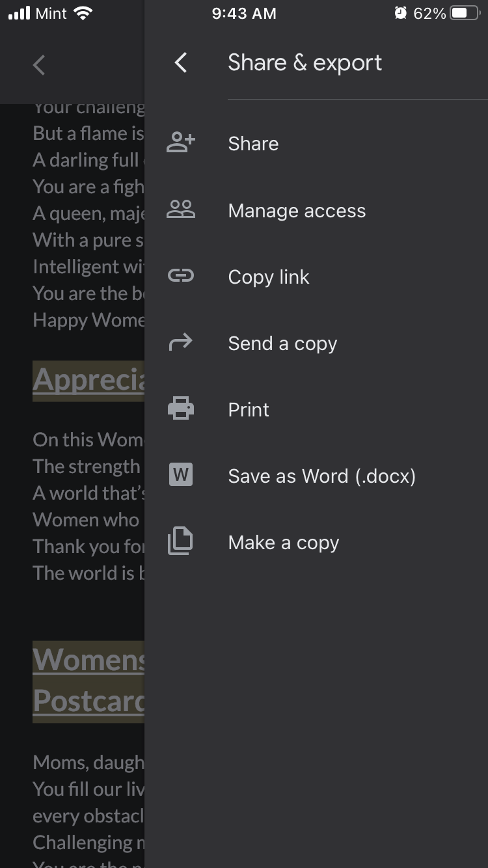Tap the battery indicator in status bar
Screen dimensions: 488x868
tap(464, 13)
